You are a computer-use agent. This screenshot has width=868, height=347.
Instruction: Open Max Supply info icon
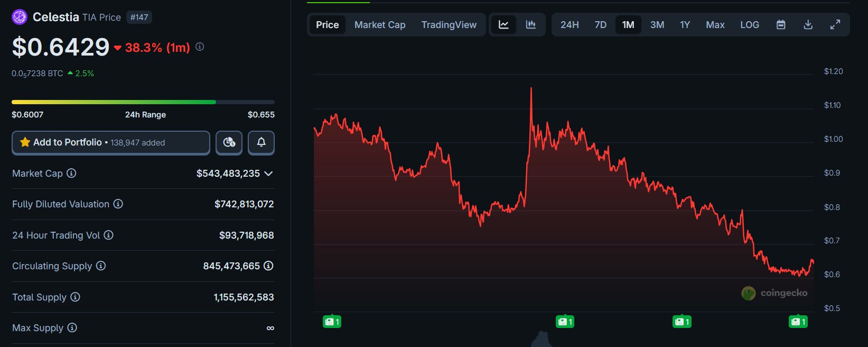pos(72,327)
